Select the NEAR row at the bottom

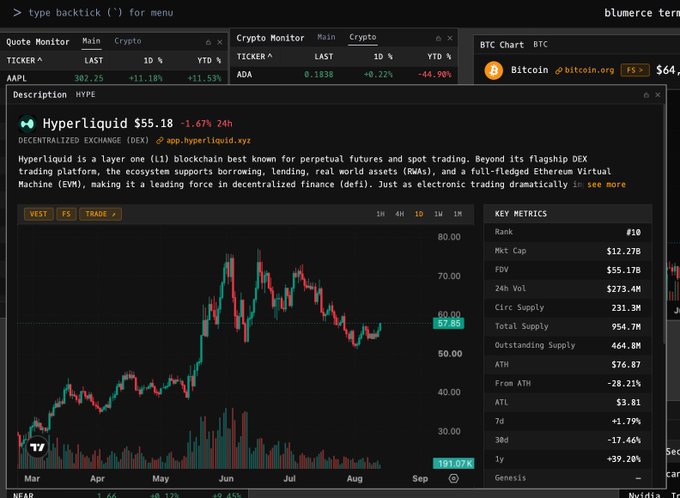[x=124, y=494]
